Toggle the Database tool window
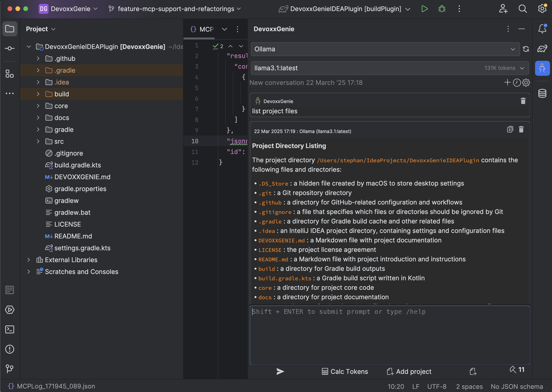This screenshot has width=552, height=392. click(542, 93)
